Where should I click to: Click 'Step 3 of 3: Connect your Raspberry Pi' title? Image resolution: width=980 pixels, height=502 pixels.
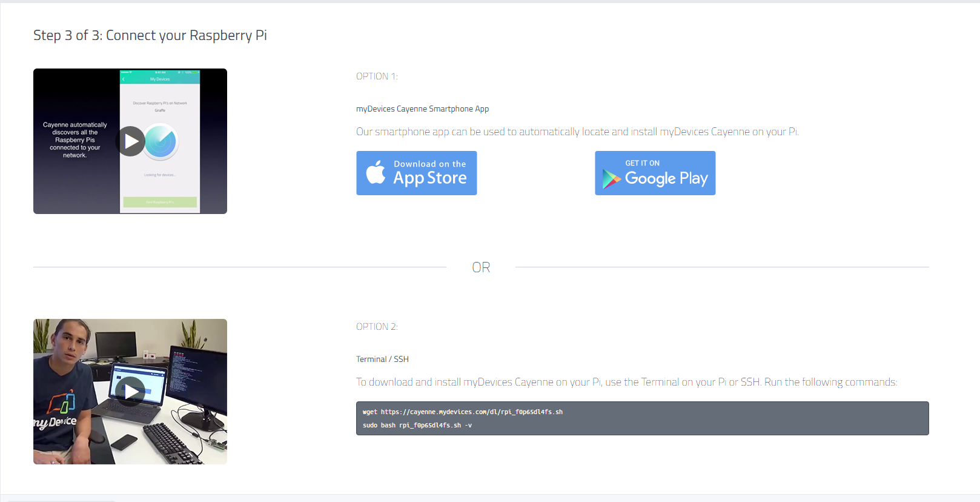click(x=150, y=35)
